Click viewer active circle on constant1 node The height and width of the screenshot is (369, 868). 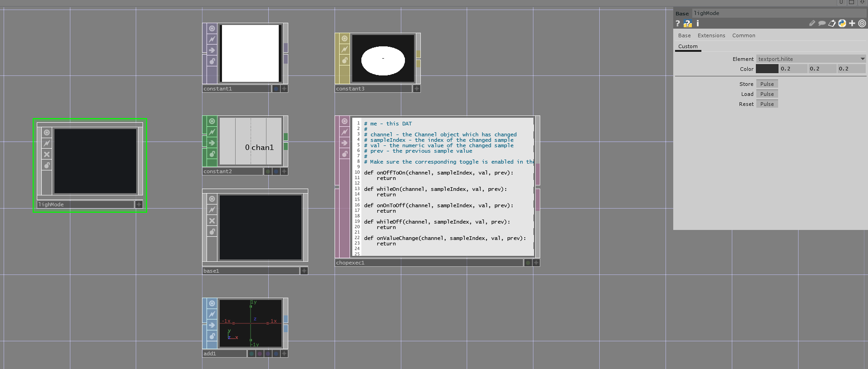(212, 29)
